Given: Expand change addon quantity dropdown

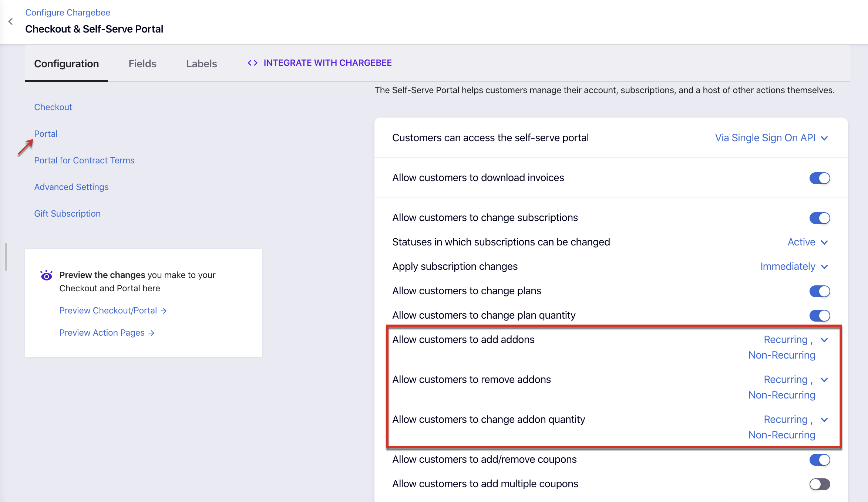Looking at the screenshot, I should (x=788, y=427).
